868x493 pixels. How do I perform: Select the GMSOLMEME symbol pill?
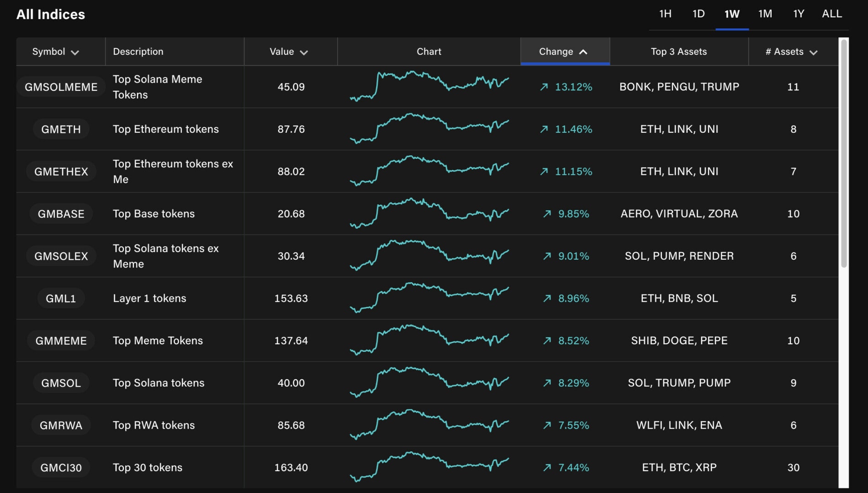tap(61, 86)
